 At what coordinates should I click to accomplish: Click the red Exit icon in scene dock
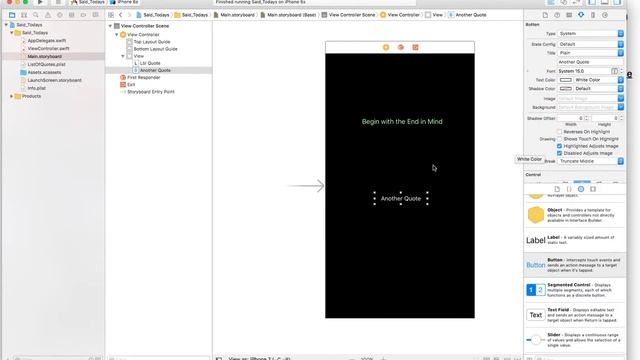(416, 47)
